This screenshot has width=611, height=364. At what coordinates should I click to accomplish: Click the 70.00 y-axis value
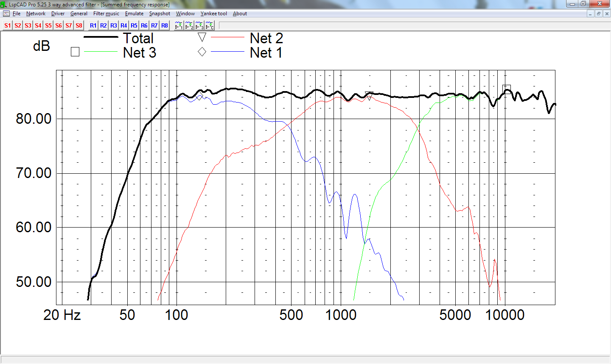[34, 173]
